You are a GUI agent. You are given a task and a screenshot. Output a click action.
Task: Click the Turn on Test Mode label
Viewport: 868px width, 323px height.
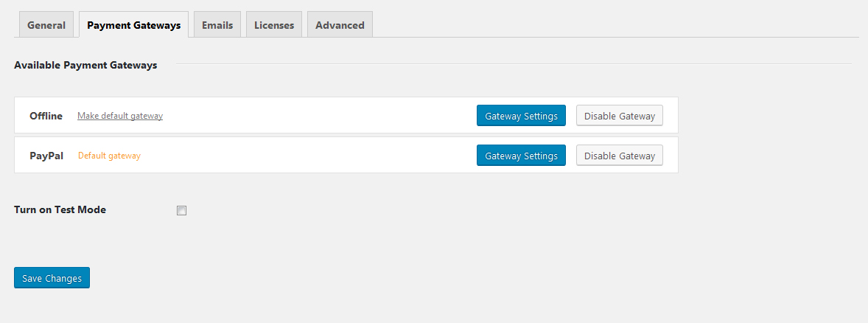click(x=60, y=209)
